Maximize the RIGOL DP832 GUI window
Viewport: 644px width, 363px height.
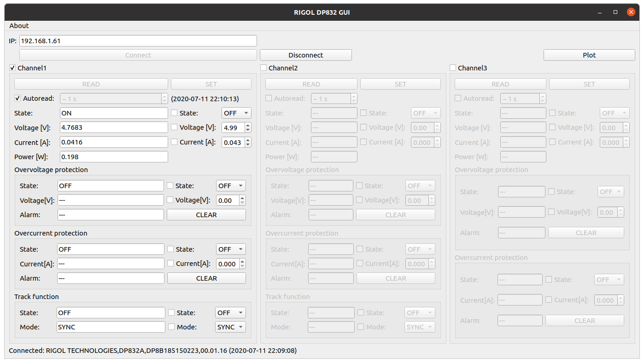coord(615,12)
